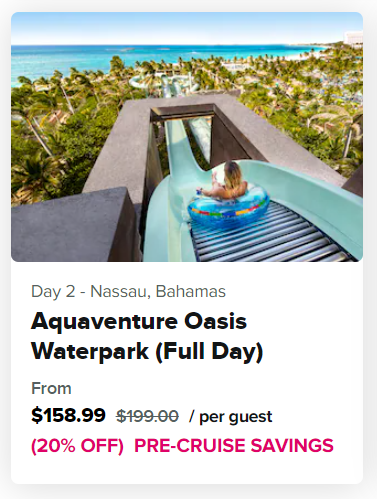Screen dimensions: 377x499
Task: Click the "From" label above the price
Action: click(51, 388)
